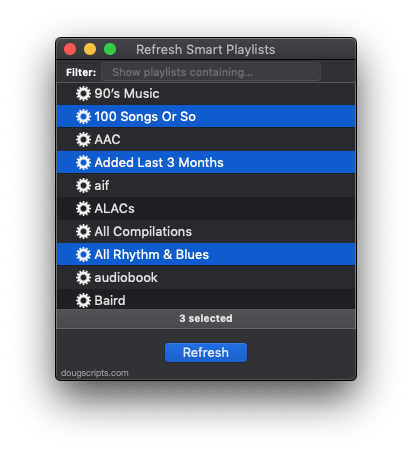The height and width of the screenshot is (454, 412).
Task: Click the smart playlist gear beside aif
Action: [83, 186]
